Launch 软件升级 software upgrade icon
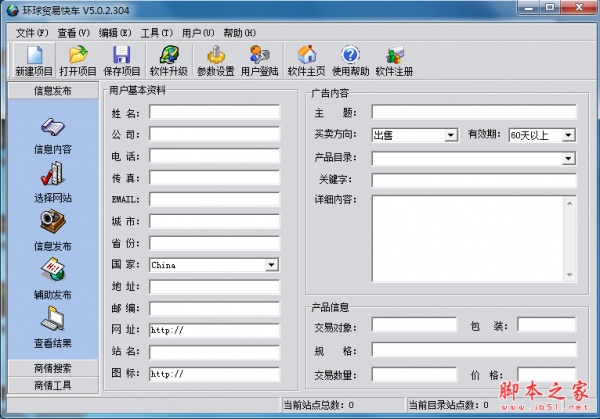The height and width of the screenshot is (419, 600). click(x=169, y=60)
